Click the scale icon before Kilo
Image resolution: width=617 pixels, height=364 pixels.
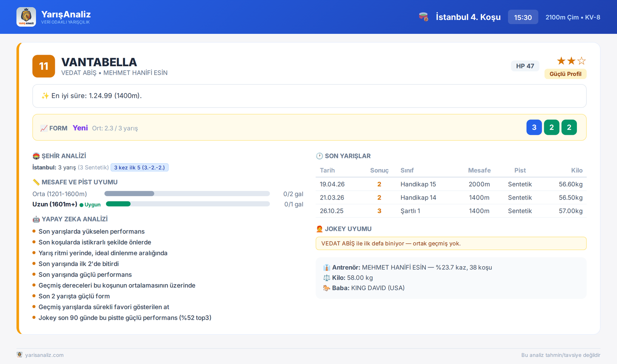click(x=327, y=278)
